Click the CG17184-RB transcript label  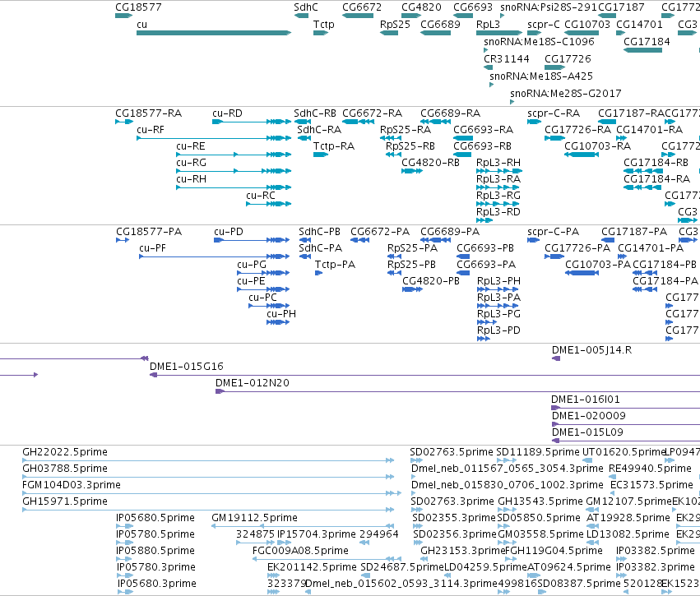(656, 163)
